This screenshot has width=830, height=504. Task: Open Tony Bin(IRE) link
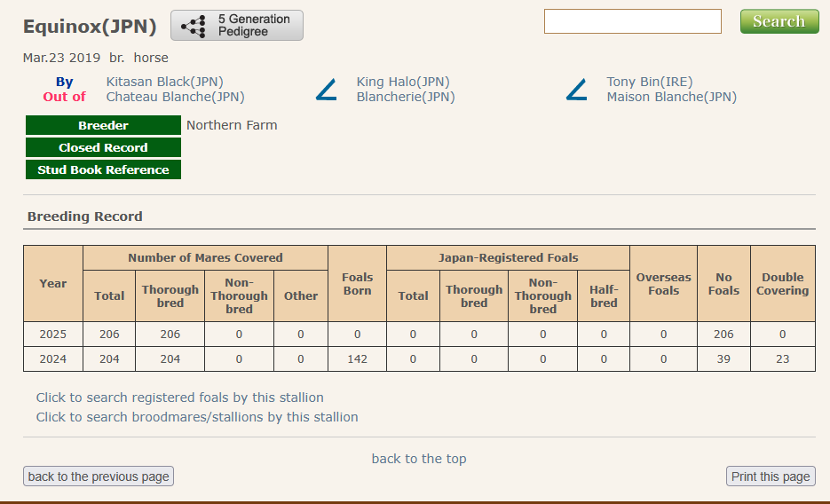(650, 82)
